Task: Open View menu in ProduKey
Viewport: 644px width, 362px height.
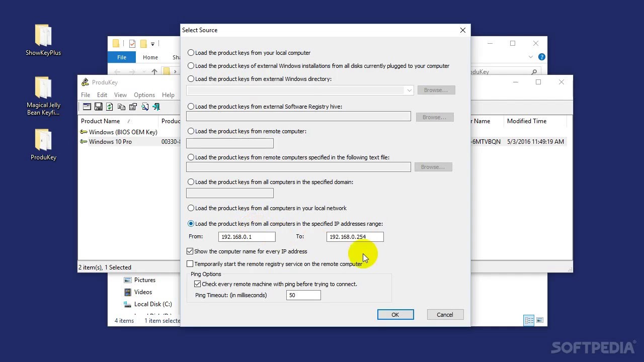Action: coord(120,95)
